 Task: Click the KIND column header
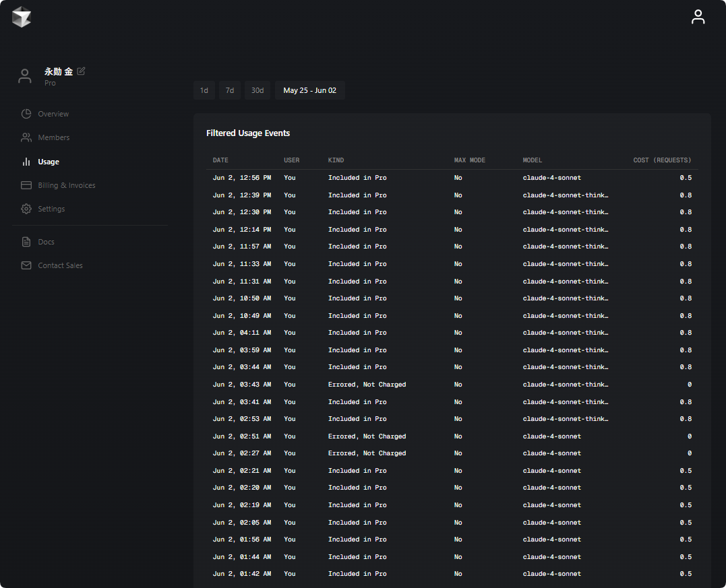(x=336, y=160)
